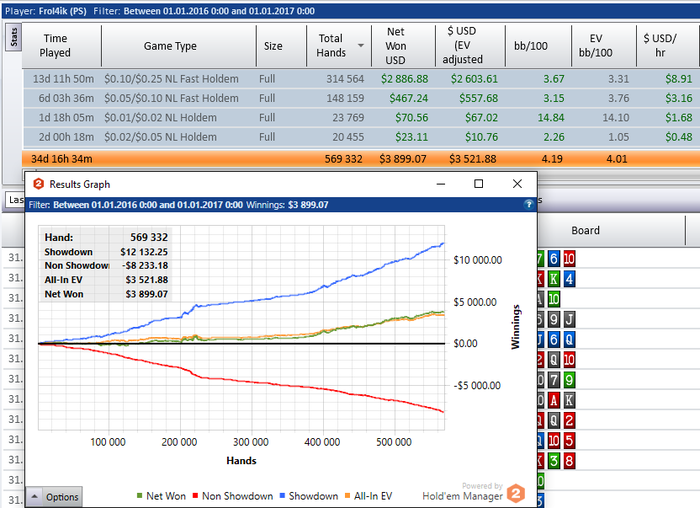The image size is (700, 508).
Task: Open Options button in Results Graph
Action: (x=62, y=497)
